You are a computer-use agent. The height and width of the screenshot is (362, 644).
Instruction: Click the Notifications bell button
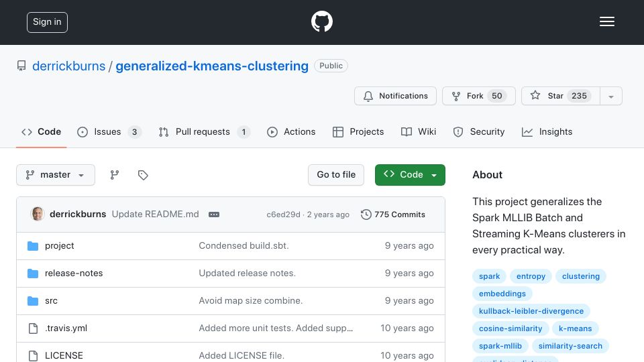tap(395, 96)
